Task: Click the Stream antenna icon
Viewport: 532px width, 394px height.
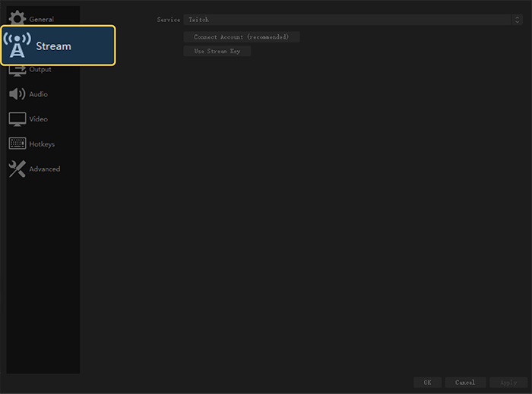Action: (18, 46)
